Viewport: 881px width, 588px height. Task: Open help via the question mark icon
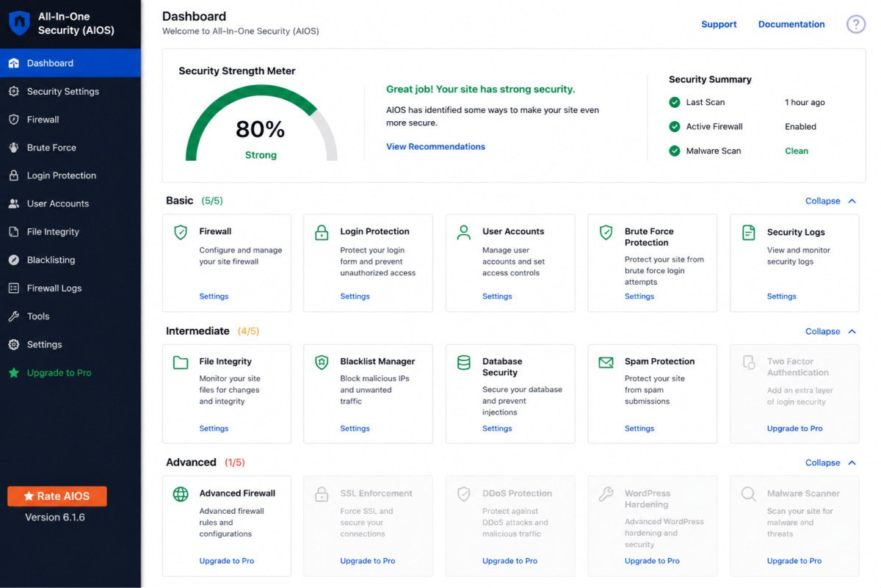(x=856, y=24)
